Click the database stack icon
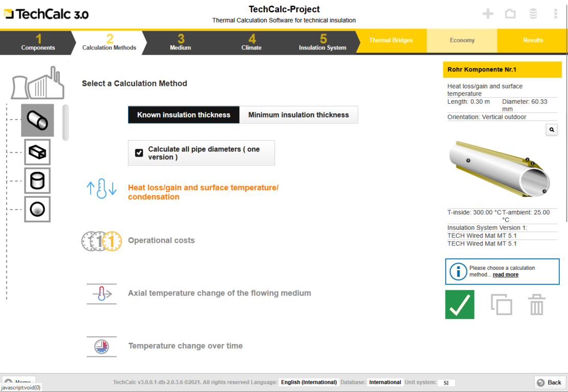 tap(533, 14)
